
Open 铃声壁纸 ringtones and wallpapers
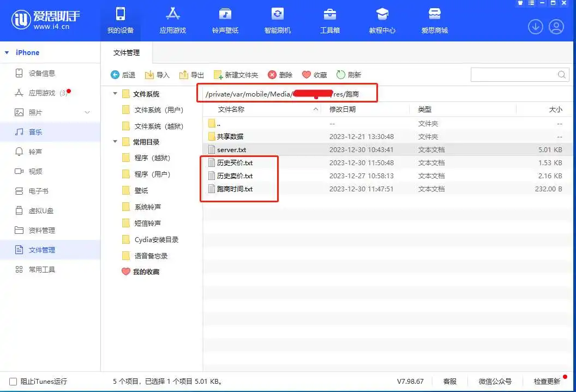225,14
